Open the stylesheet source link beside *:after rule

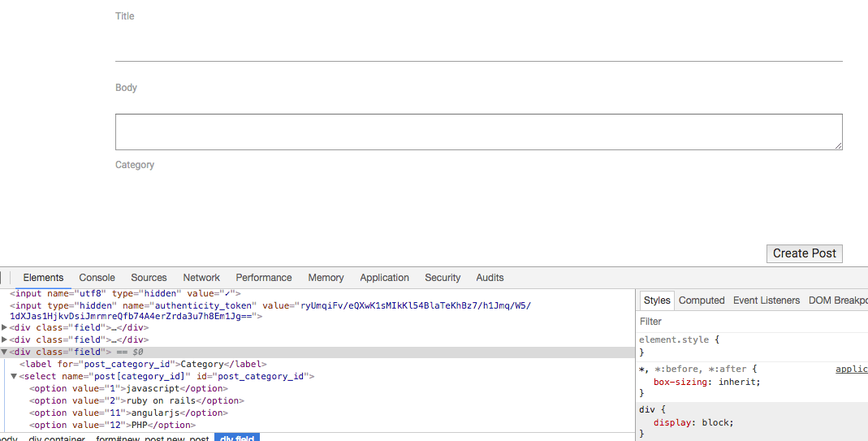tap(852, 369)
